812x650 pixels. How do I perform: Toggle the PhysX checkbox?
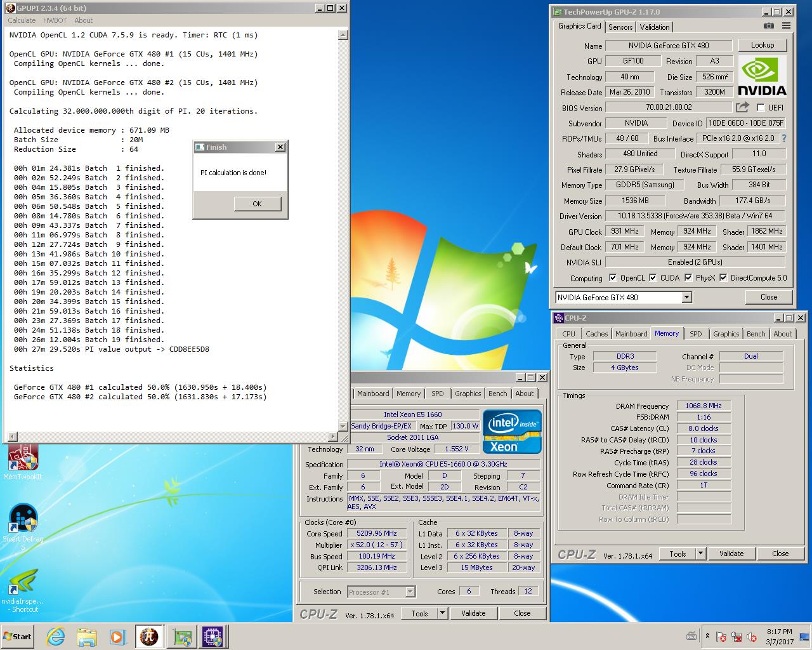click(x=688, y=277)
